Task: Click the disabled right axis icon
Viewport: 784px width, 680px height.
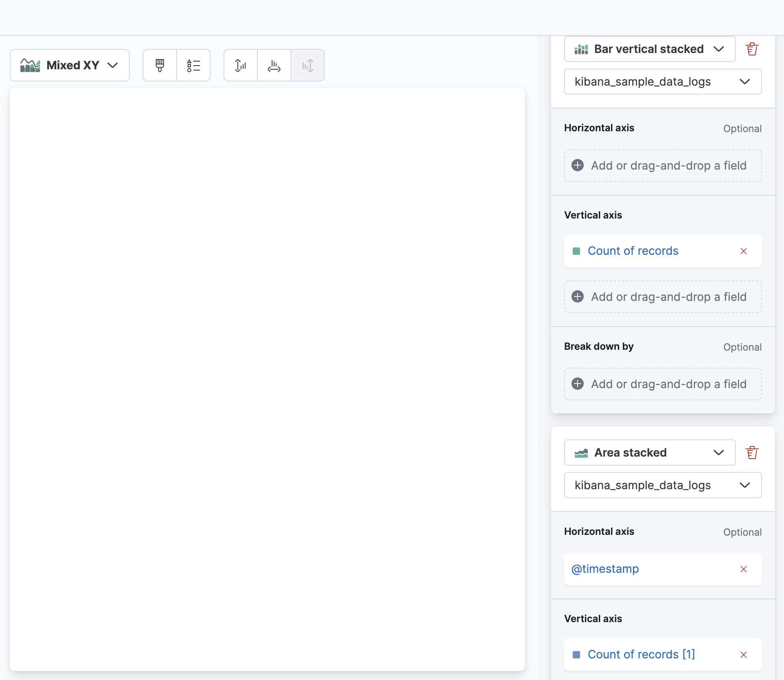Action: [x=308, y=65]
